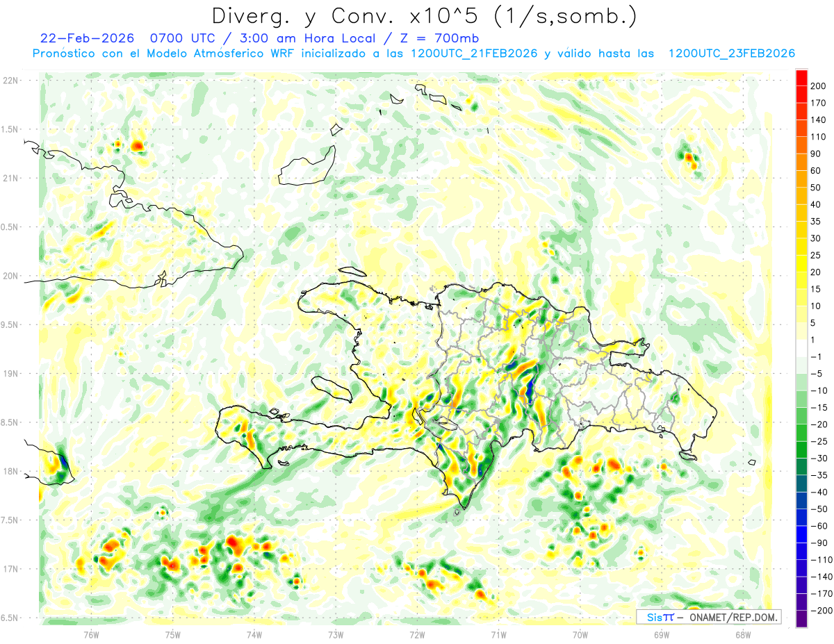Click the '75W' longitude label
834x644 pixels.
click(173, 634)
